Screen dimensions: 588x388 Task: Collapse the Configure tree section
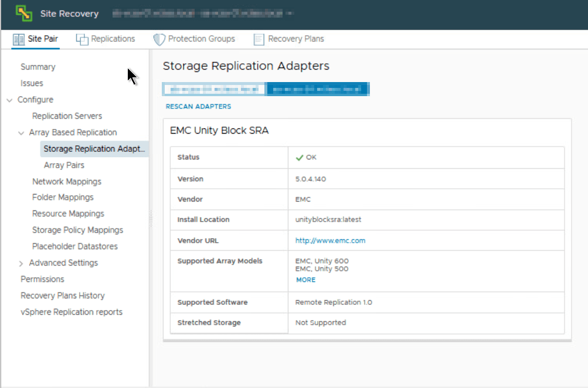(9, 100)
